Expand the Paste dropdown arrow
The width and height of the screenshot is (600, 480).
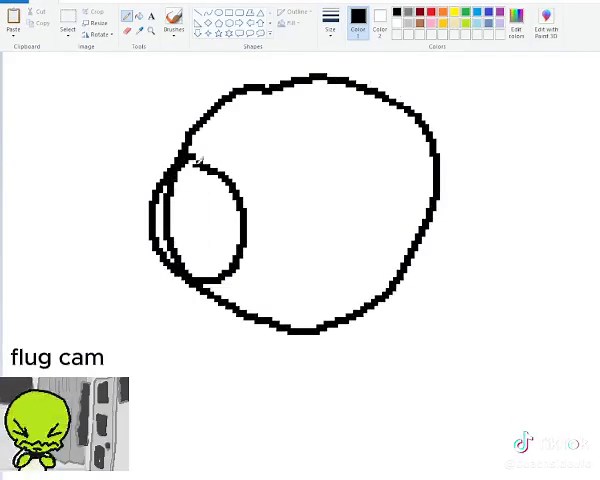(x=13, y=36)
